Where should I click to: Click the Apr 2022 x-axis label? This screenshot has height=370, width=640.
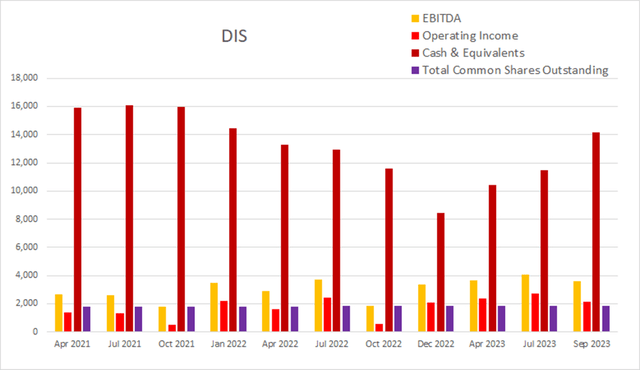(x=280, y=344)
